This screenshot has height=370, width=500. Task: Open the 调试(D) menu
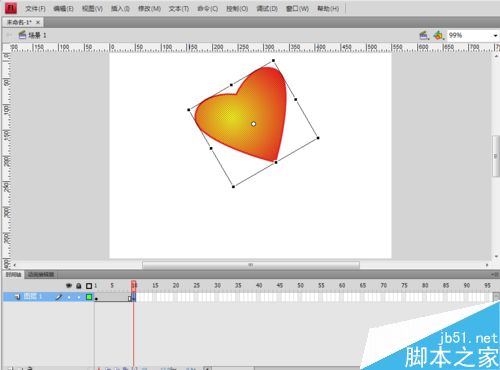pyautogui.click(x=267, y=9)
